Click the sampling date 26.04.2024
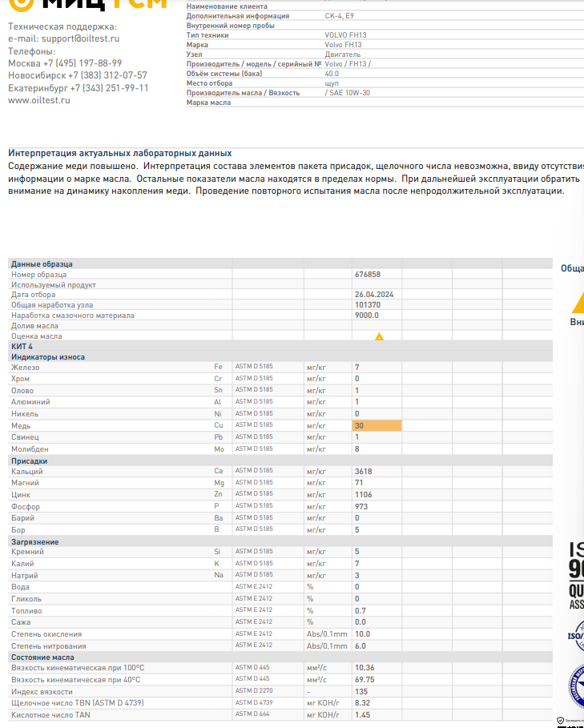This screenshot has height=728, width=584. (x=374, y=295)
